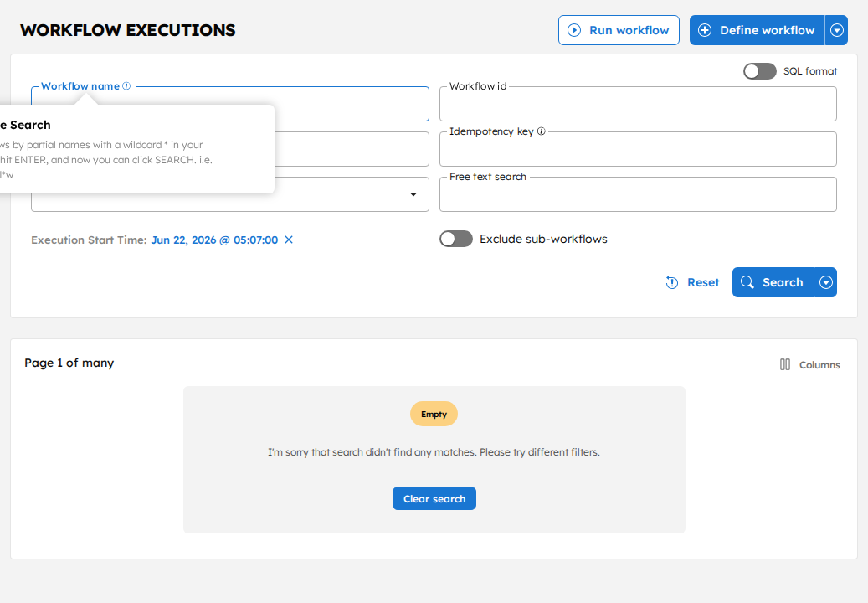Enable the SQL format toggle
Image resolution: width=868 pixels, height=603 pixels.
tap(759, 71)
